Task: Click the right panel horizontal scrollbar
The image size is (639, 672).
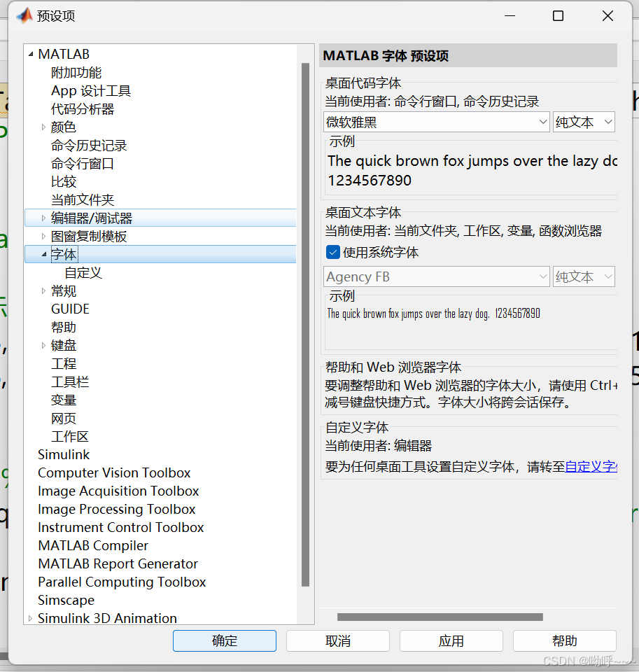Action: (x=440, y=617)
